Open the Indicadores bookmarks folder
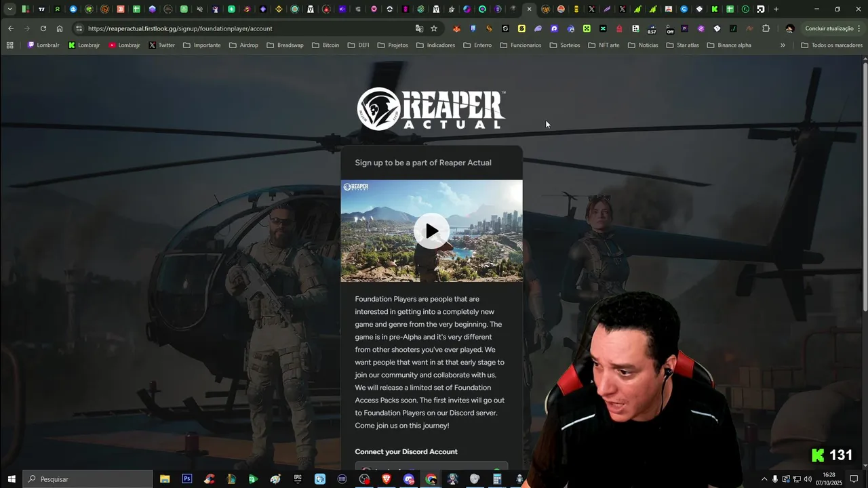This screenshot has height=488, width=868. tap(435, 45)
